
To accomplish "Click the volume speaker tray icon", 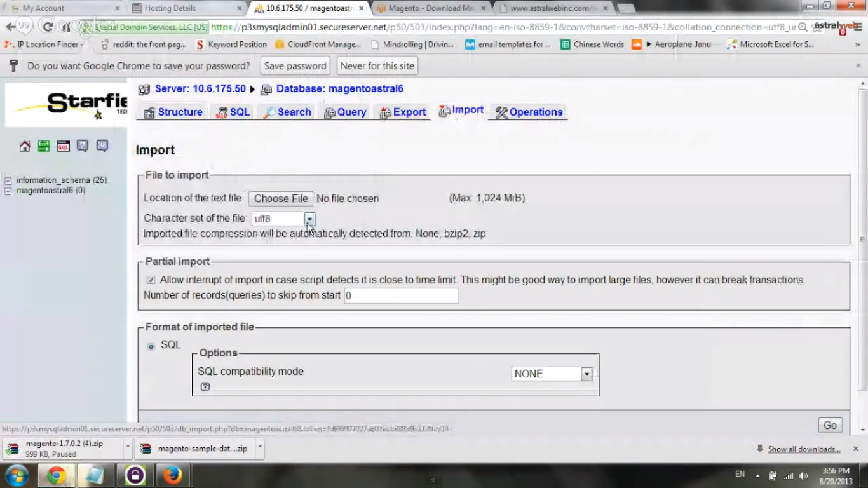I will tap(804, 476).
